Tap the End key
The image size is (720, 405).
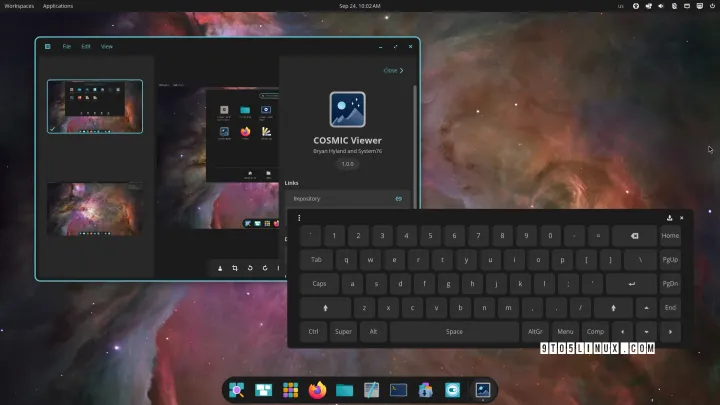pyautogui.click(x=670, y=308)
